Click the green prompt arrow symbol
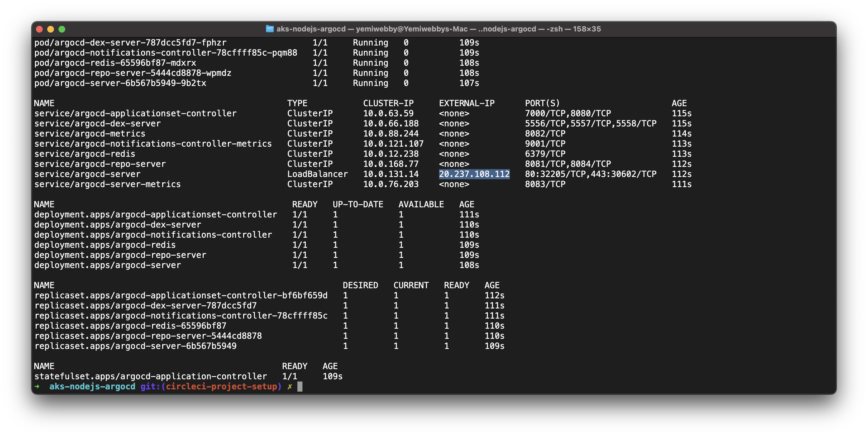The width and height of the screenshot is (868, 436). (37, 387)
